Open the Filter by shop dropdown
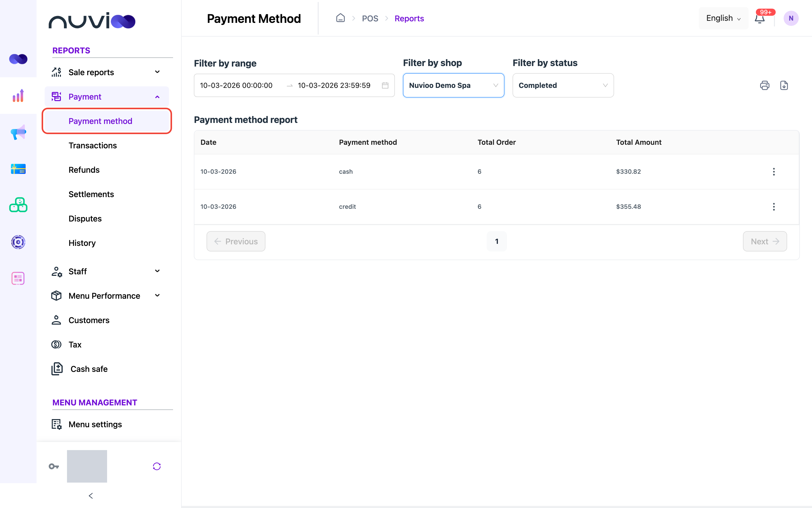This screenshot has width=812, height=508. (x=453, y=85)
